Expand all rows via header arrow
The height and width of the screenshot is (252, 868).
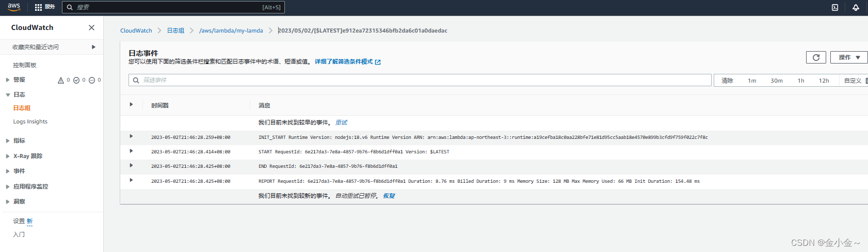click(131, 104)
